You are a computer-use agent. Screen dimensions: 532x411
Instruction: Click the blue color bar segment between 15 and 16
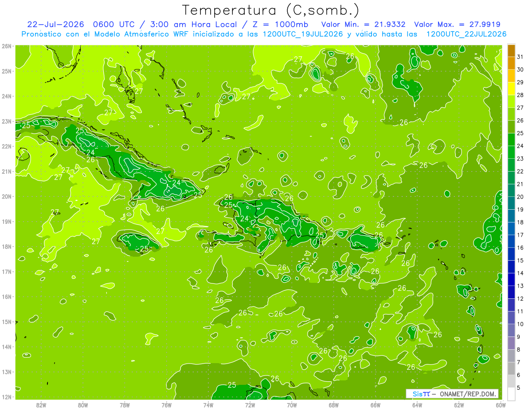pyautogui.click(x=511, y=254)
